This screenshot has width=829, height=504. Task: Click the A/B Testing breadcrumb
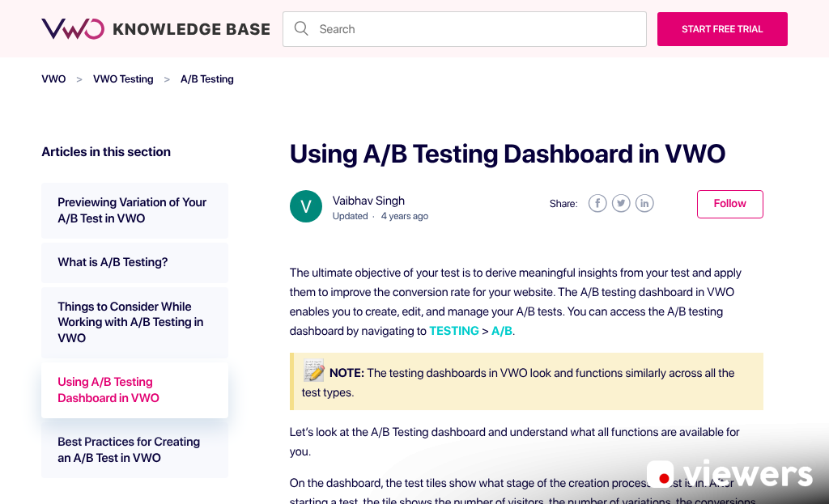207,78
